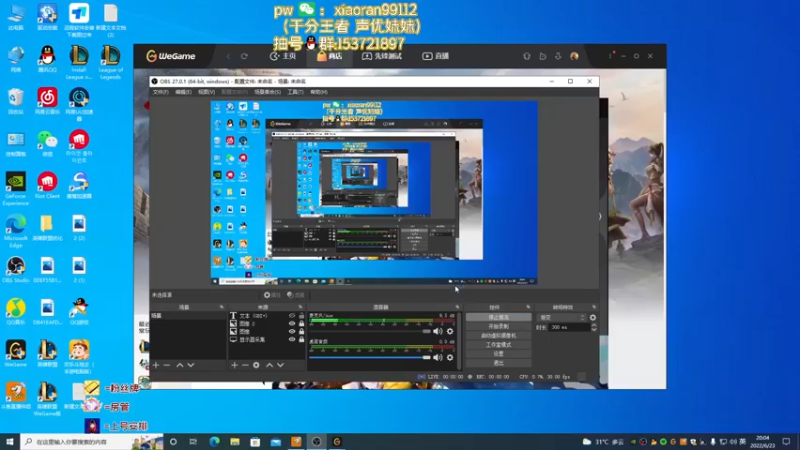Image resolution: width=800 pixels, height=450 pixels.
Task: Pop out the 控件 dock panel
Action: [x=528, y=307]
